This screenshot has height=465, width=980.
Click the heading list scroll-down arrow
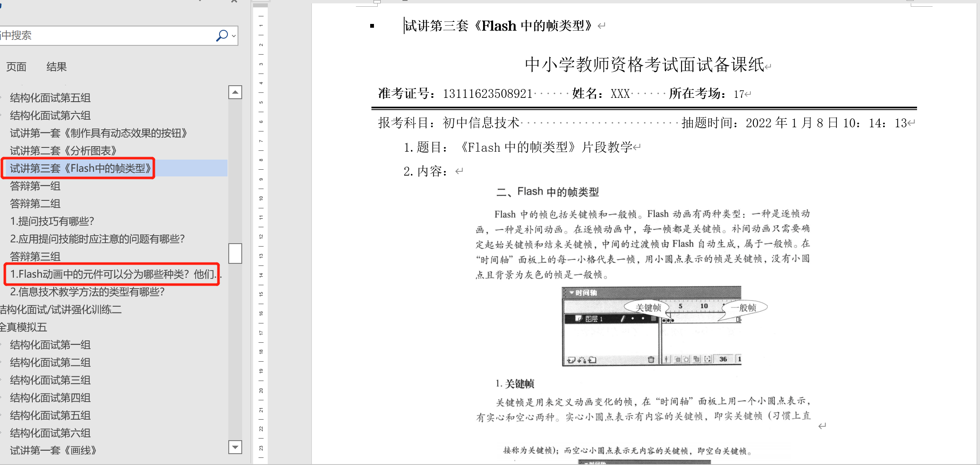[235, 447]
